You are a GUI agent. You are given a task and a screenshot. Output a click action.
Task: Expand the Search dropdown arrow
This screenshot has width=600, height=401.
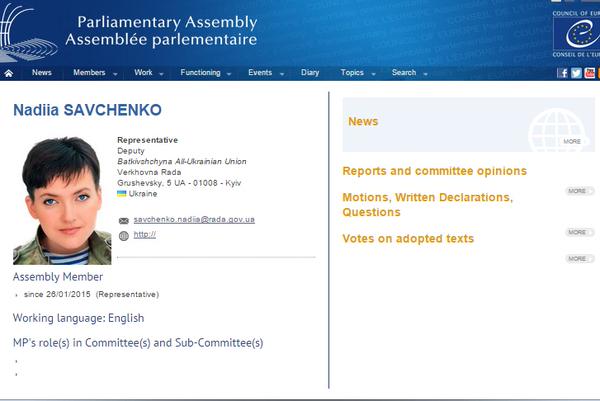coord(425,74)
